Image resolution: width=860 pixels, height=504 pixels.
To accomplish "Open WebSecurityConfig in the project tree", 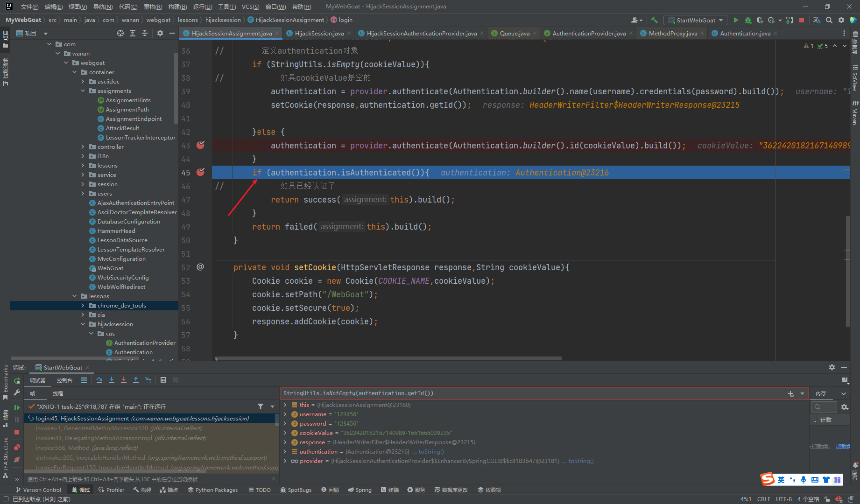I will point(123,277).
